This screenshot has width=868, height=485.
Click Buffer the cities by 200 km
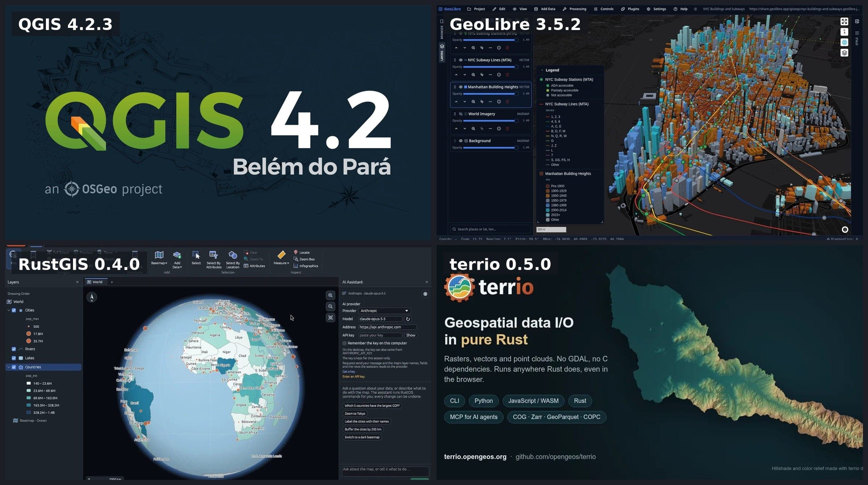point(363,429)
